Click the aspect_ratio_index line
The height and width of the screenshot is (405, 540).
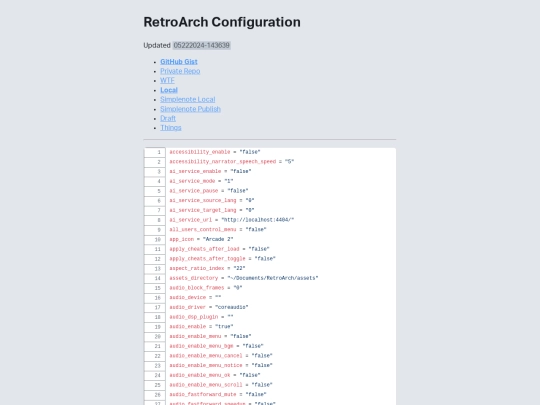[207, 268]
